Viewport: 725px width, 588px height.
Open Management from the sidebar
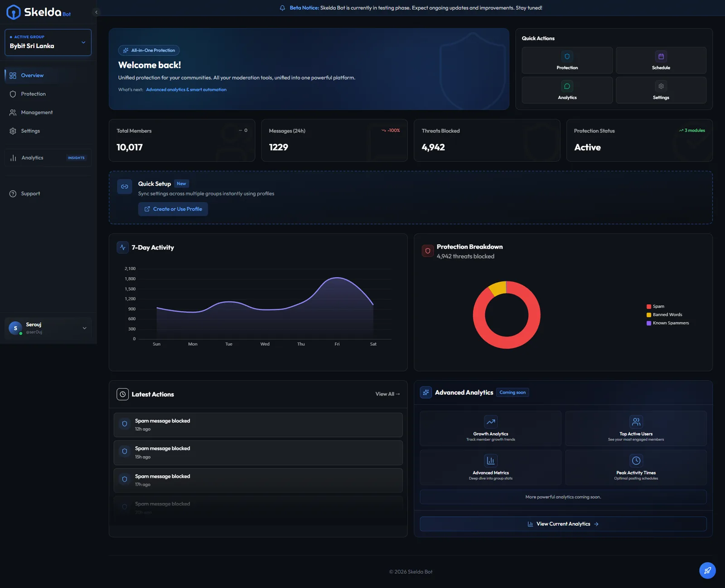[x=36, y=112]
